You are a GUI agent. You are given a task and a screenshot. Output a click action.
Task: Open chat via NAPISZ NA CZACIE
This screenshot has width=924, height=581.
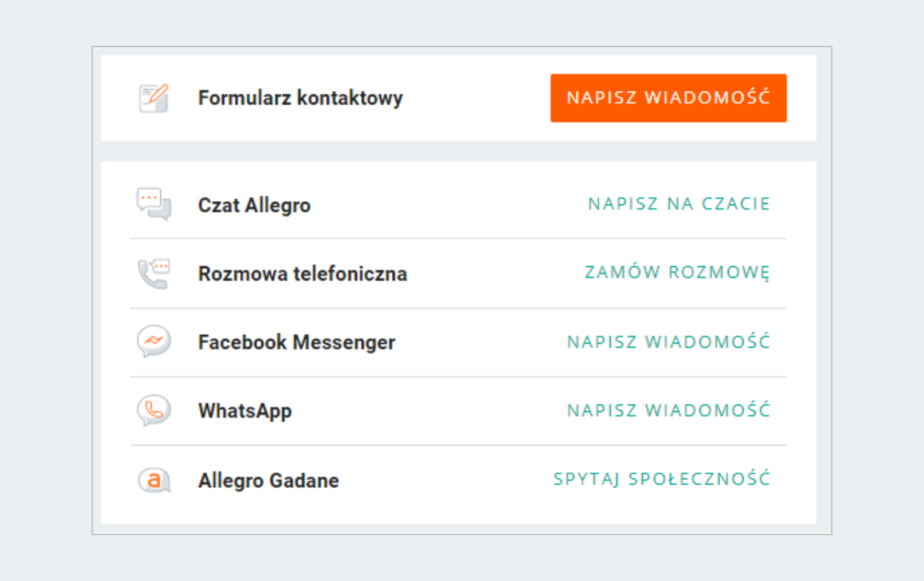[678, 204]
